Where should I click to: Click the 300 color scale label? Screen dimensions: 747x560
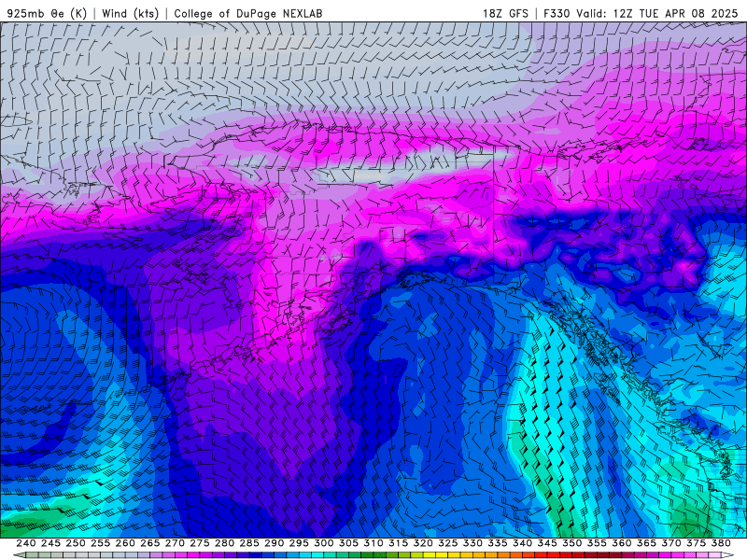click(324, 543)
